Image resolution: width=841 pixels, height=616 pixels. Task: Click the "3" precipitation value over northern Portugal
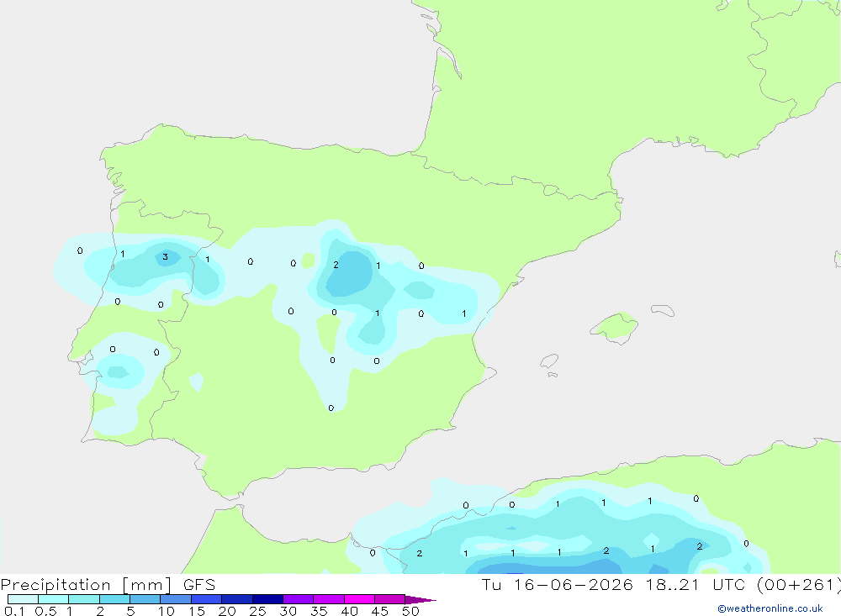(x=165, y=257)
